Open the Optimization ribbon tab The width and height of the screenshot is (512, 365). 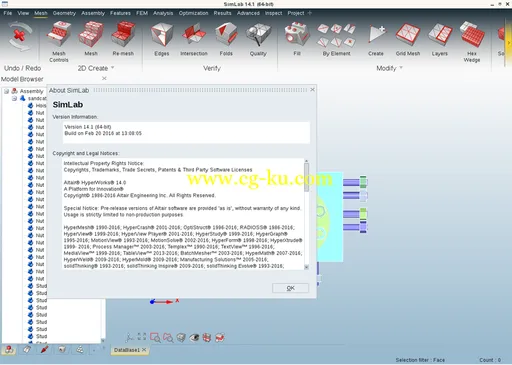click(193, 13)
